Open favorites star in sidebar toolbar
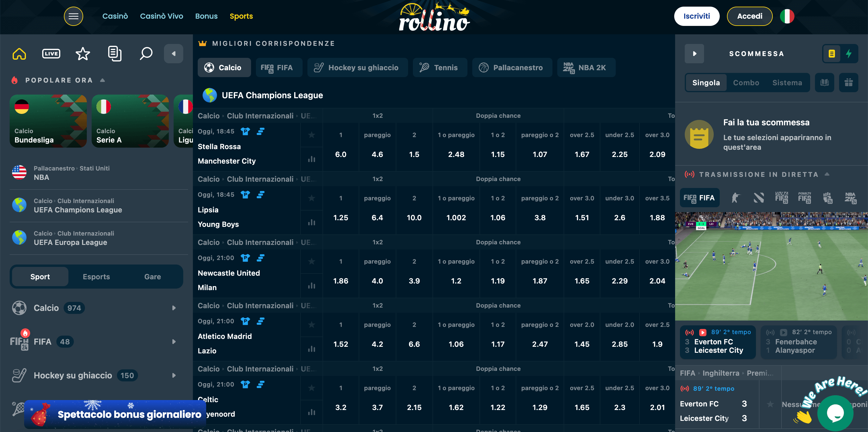This screenshot has width=868, height=432. 83,54
